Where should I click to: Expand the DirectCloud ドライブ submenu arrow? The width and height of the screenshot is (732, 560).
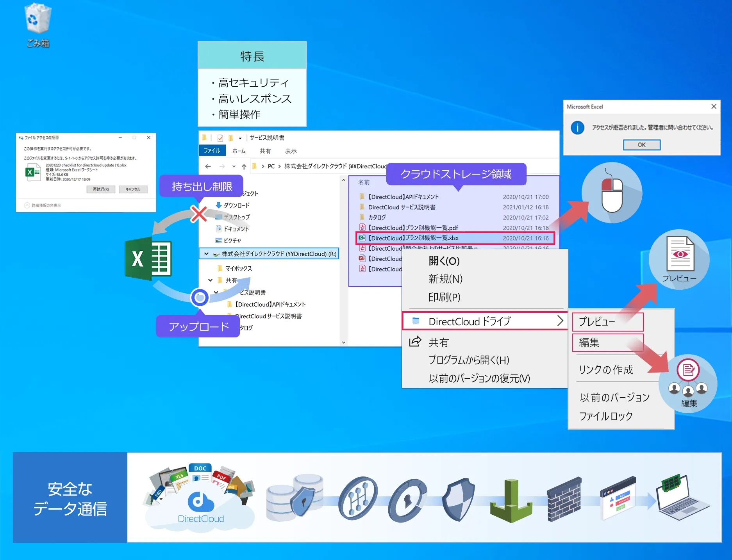point(560,321)
